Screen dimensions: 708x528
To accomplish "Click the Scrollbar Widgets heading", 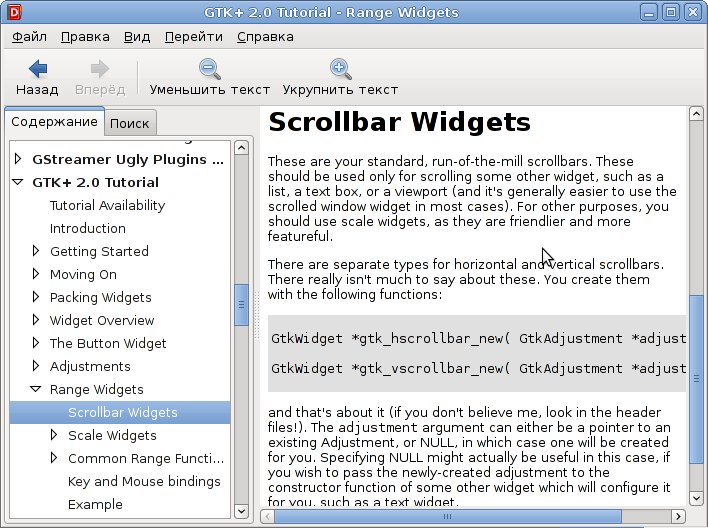I will 400,122.
